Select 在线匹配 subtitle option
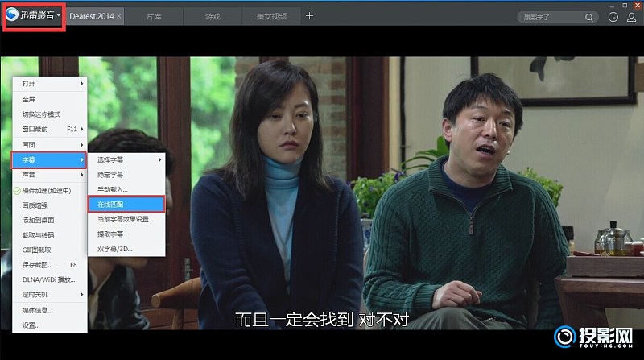644x360 pixels. tap(126, 205)
